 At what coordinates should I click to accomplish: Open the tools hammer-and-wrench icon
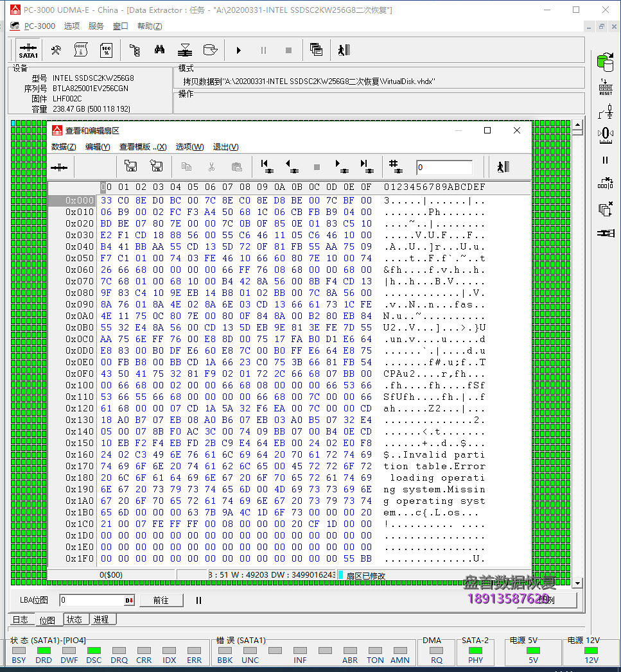pos(56,51)
